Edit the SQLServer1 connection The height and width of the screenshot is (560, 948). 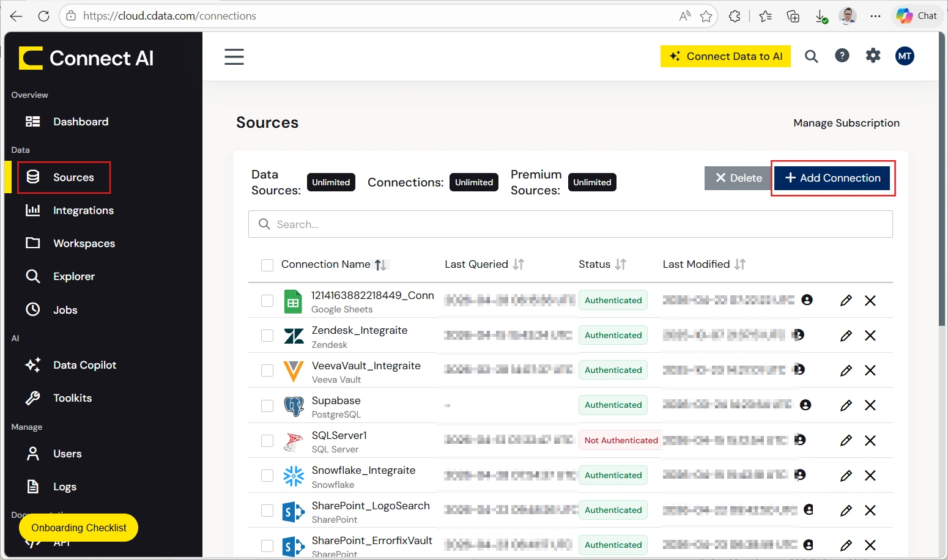pos(846,440)
